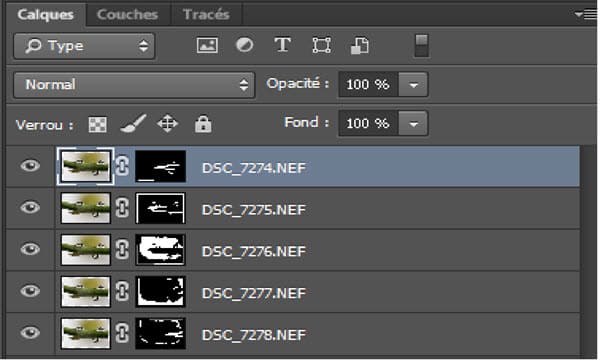Open the Type filter dropdown
Screen dimensions: 600x361
click(84, 46)
